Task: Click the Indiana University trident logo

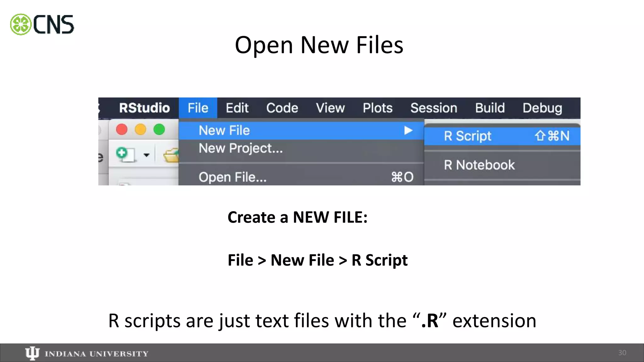Action: point(32,354)
